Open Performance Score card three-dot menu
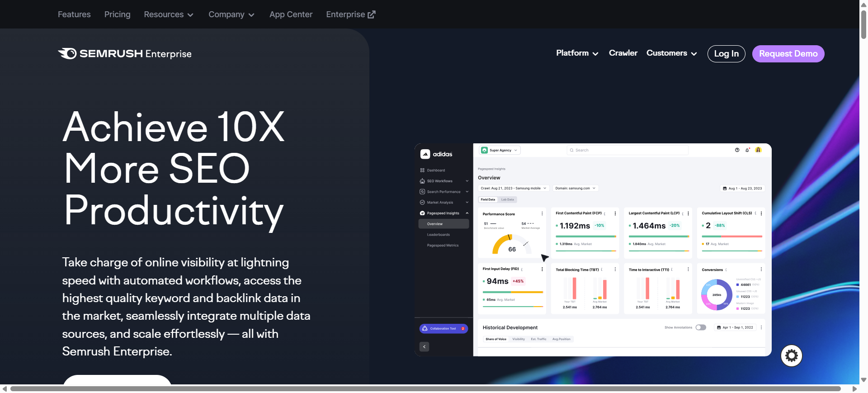The image size is (868, 393). 542,213
